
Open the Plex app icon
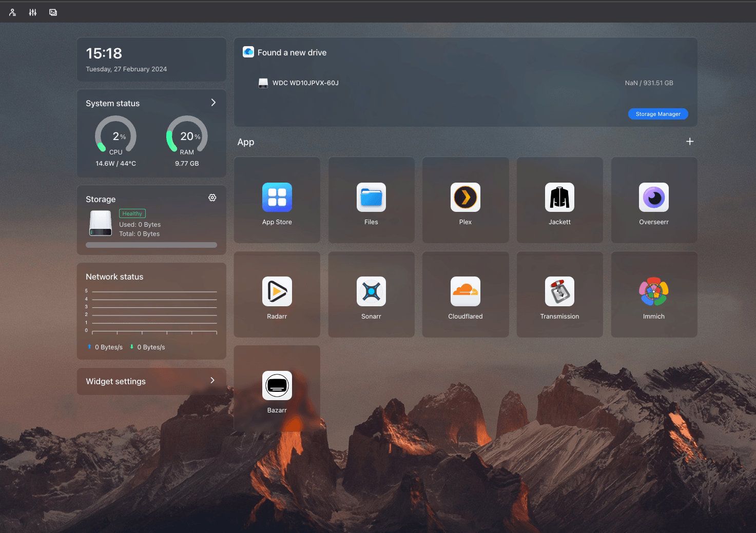[465, 198]
